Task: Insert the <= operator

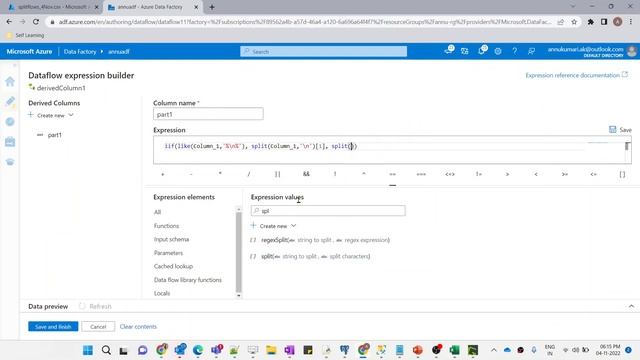Action: click(593, 174)
